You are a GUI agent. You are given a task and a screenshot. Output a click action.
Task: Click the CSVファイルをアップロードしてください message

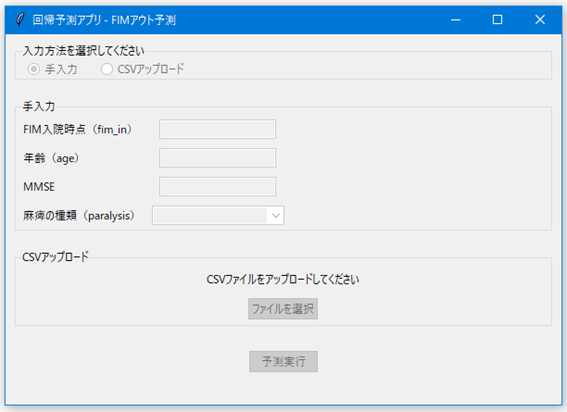[283, 279]
